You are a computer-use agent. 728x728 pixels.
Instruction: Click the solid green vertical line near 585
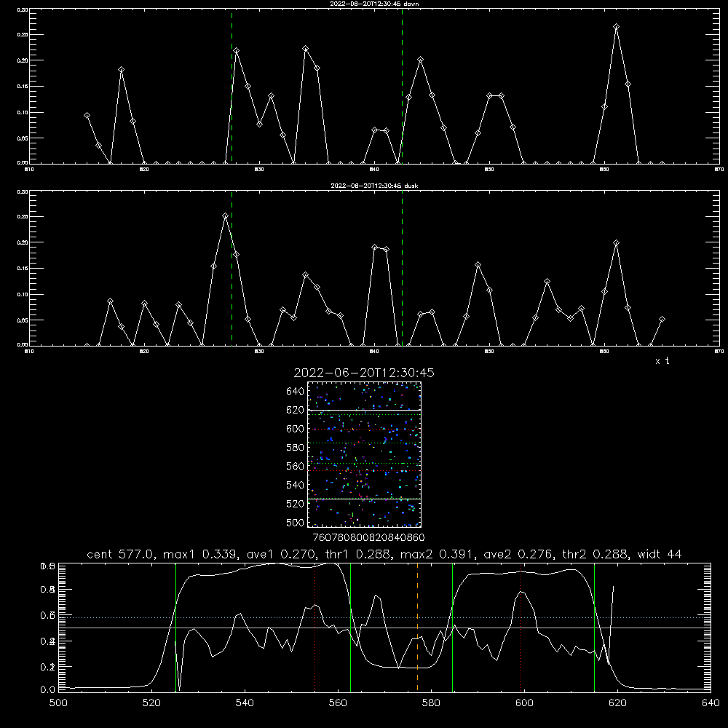452,627
